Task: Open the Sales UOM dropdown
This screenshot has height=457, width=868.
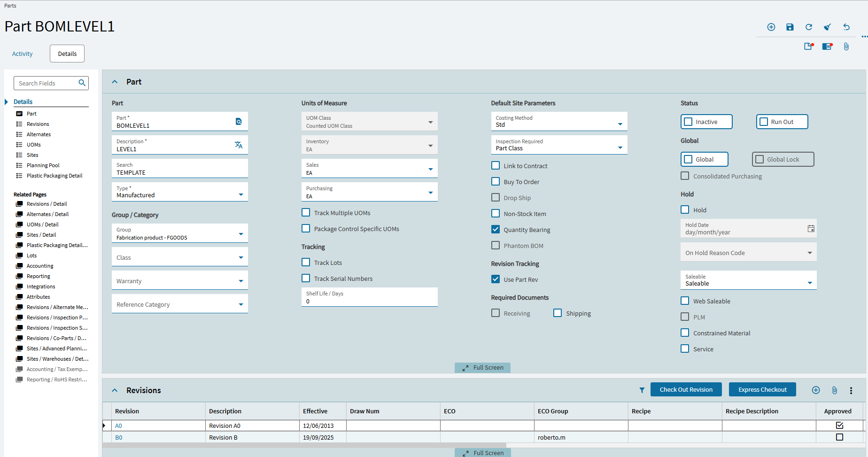Action: coord(431,169)
